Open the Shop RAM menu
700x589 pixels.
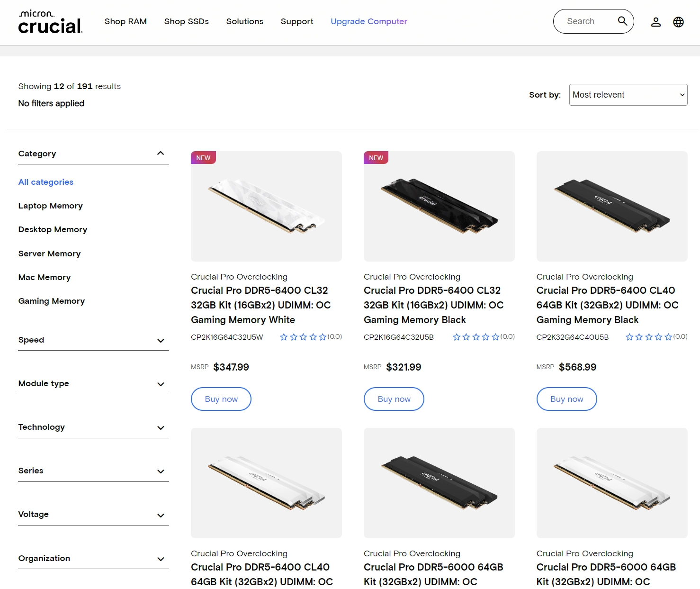point(126,21)
